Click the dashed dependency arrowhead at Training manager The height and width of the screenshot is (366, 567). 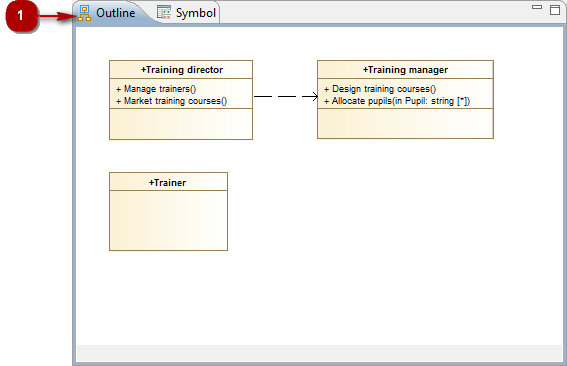pyautogui.click(x=311, y=96)
